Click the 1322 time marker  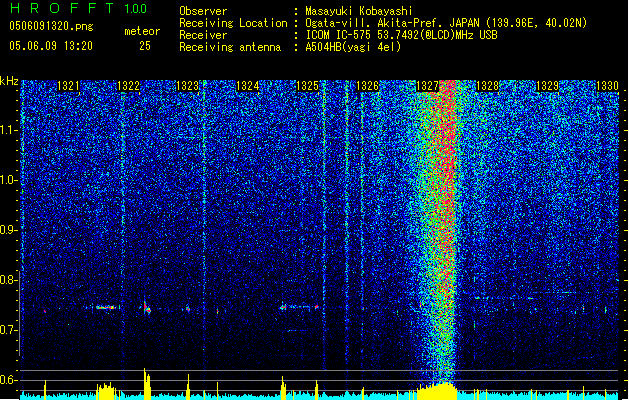click(x=128, y=86)
